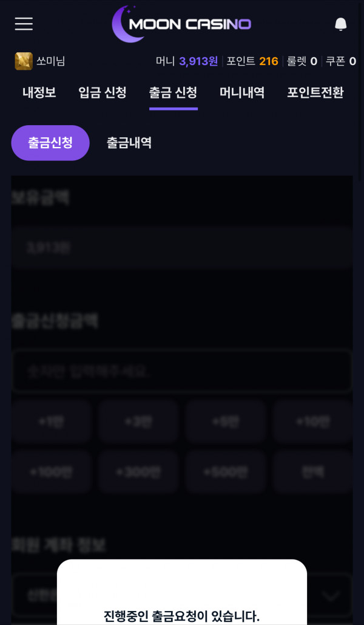364x625 pixels.
Task: Add +10만 to the amount
Action: [312, 421]
